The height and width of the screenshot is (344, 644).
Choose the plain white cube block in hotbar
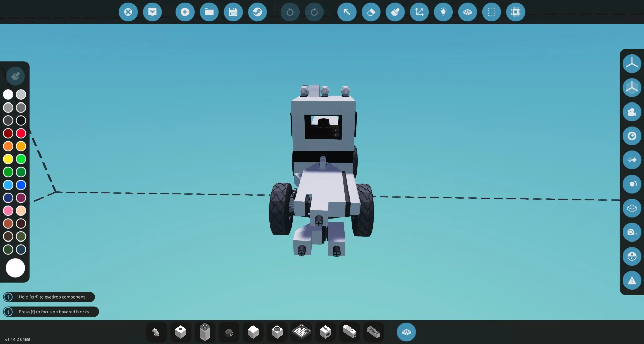[x=253, y=332]
